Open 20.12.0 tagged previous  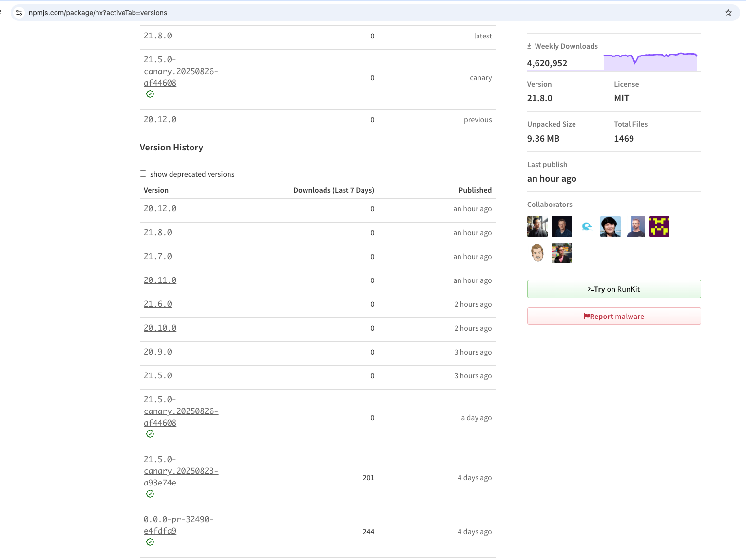point(160,119)
